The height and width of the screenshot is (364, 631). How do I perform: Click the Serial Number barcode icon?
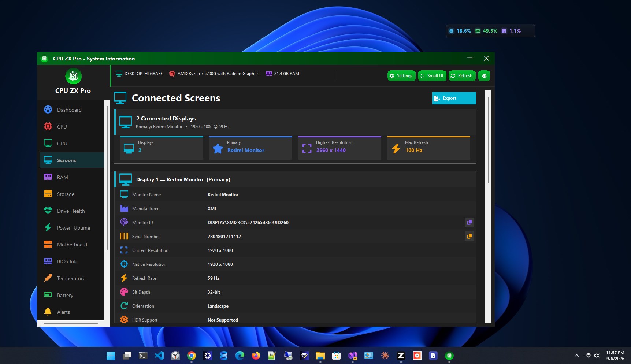pos(124,236)
